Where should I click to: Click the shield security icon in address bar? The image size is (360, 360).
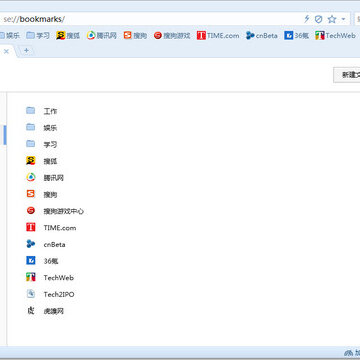coord(319,19)
